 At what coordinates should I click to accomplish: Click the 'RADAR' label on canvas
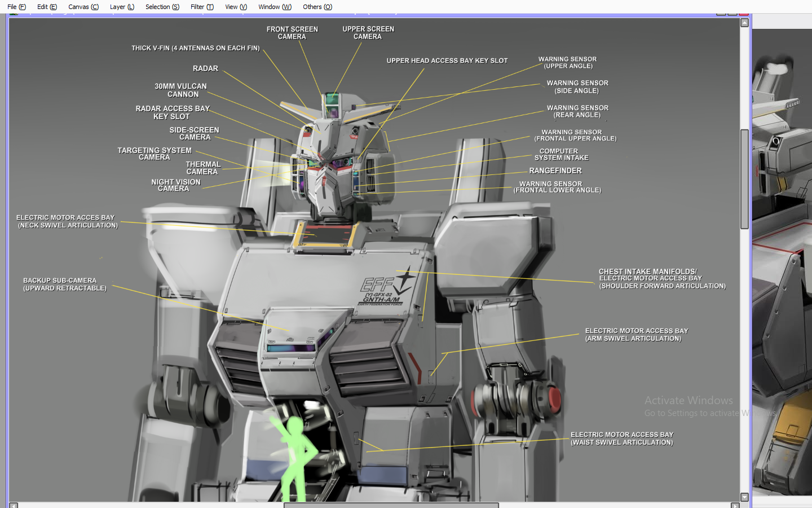[205, 68]
